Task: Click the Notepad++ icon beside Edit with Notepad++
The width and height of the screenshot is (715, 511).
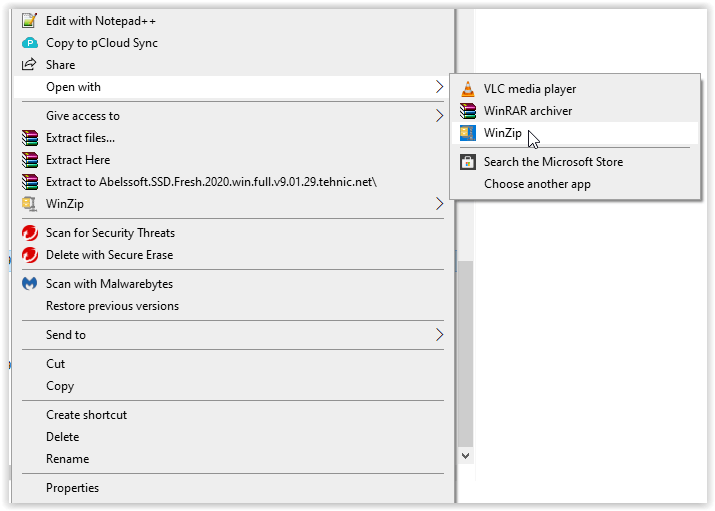Action: tap(30, 21)
